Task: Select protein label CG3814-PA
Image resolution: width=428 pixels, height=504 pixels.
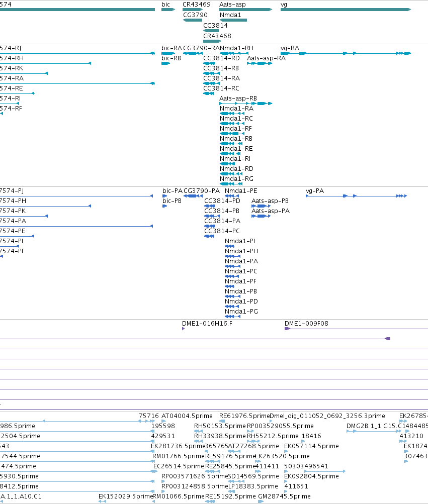Action: pyautogui.click(x=222, y=221)
